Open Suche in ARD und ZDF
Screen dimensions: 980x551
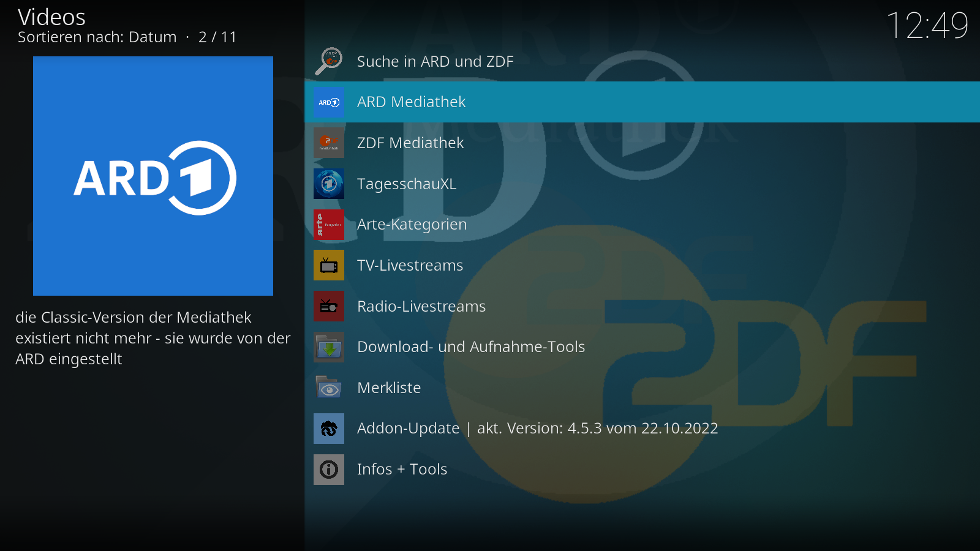(642, 61)
